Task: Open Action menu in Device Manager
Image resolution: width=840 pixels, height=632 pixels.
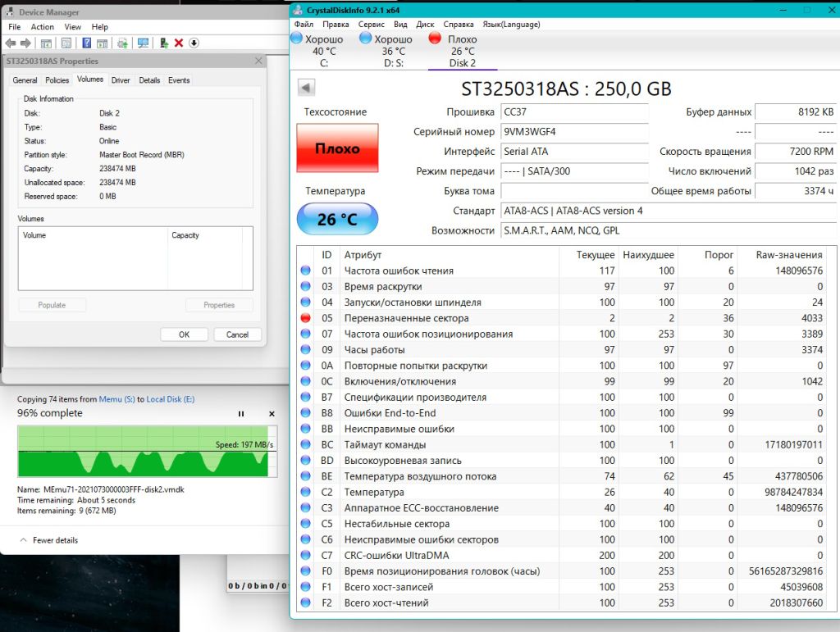Action: 43,27
